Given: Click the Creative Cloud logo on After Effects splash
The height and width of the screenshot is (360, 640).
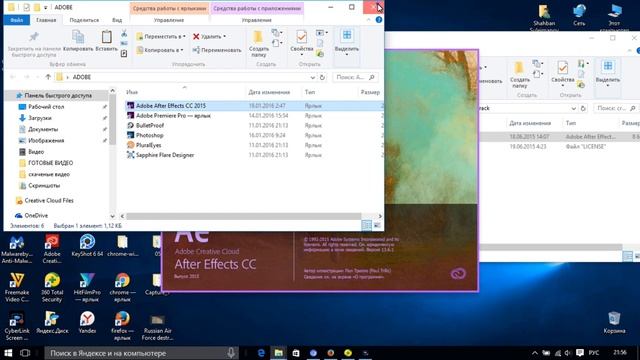Looking at the screenshot, I should (x=458, y=273).
